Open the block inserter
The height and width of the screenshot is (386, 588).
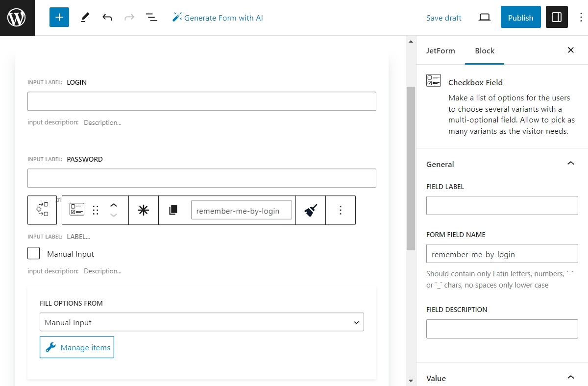tap(59, 17)
